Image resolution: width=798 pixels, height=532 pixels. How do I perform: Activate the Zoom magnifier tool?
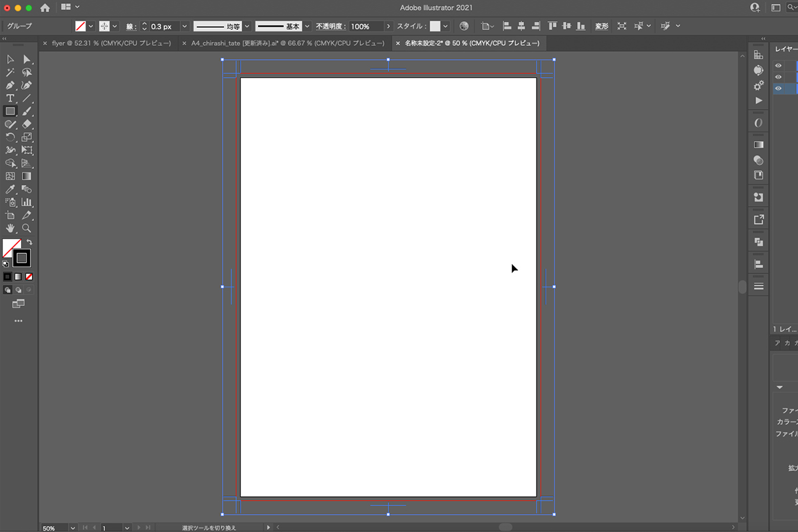click(27, 228)
